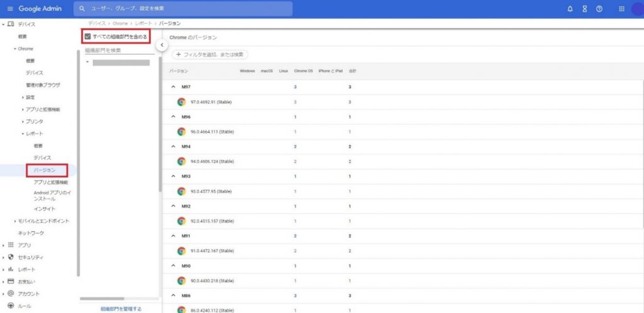644x313 pixels.
Task: Click Chrome icon for 92.0.4515.157
Action: click(181, 221)
